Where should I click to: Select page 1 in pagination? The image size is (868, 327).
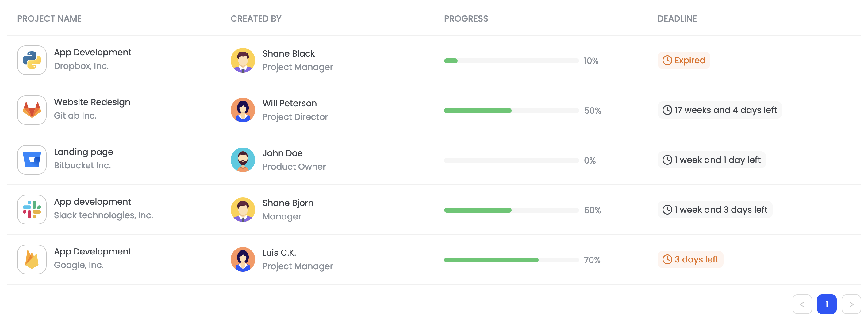[x=826, y=304]
